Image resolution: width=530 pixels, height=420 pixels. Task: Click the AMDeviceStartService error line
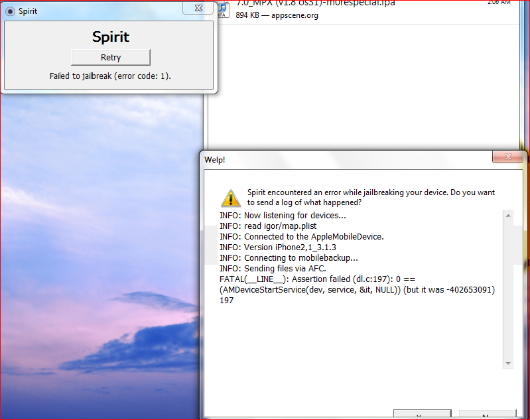[x=357, y=290]
